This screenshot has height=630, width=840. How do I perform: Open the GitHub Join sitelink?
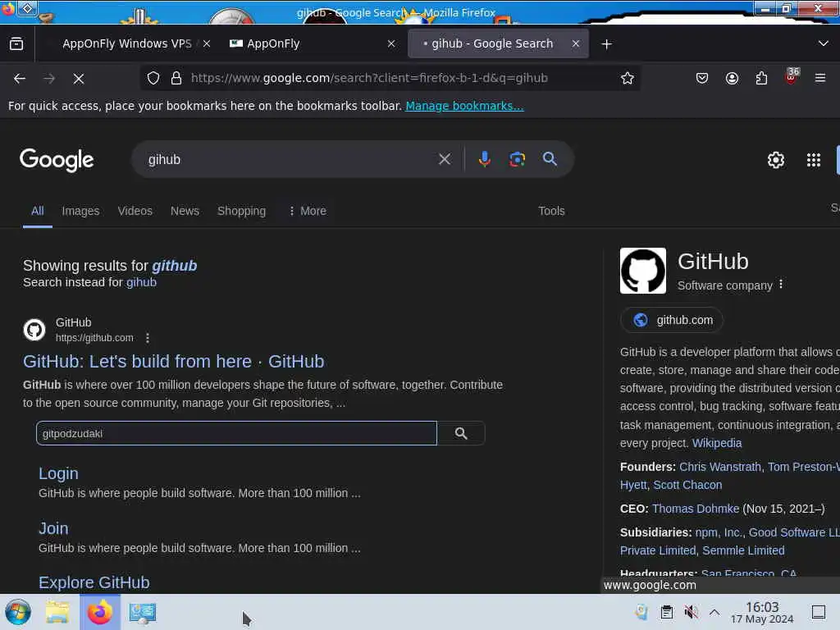53,528
